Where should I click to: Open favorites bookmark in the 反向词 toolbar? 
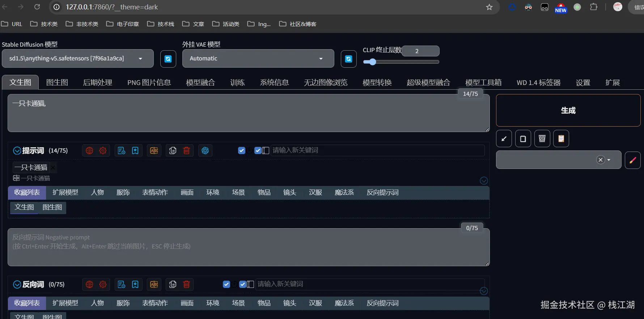point(135,284)
